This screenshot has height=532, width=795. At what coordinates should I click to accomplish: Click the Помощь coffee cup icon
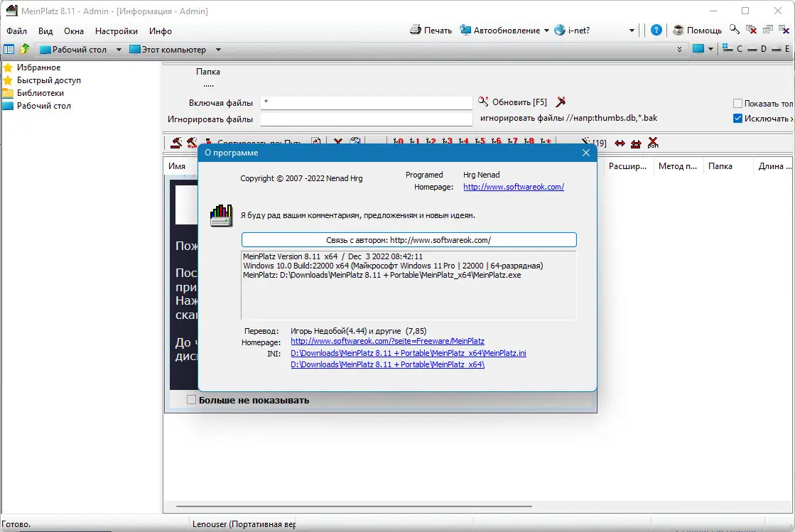(x=678, y=30)
